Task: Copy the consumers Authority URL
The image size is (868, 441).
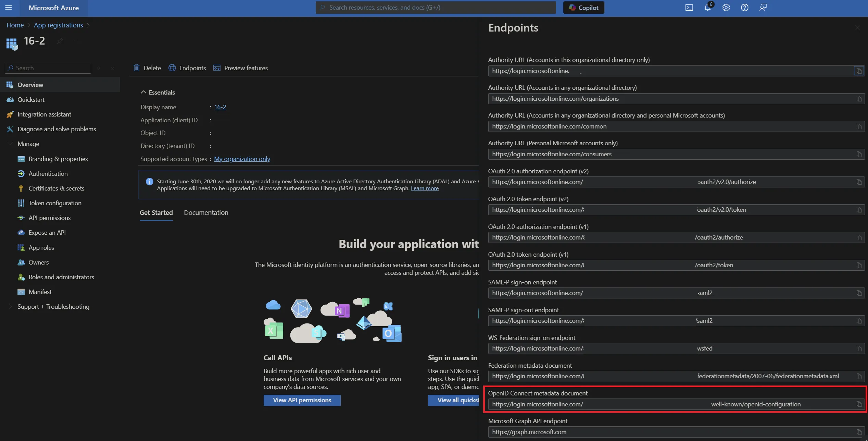Action: 859,155
